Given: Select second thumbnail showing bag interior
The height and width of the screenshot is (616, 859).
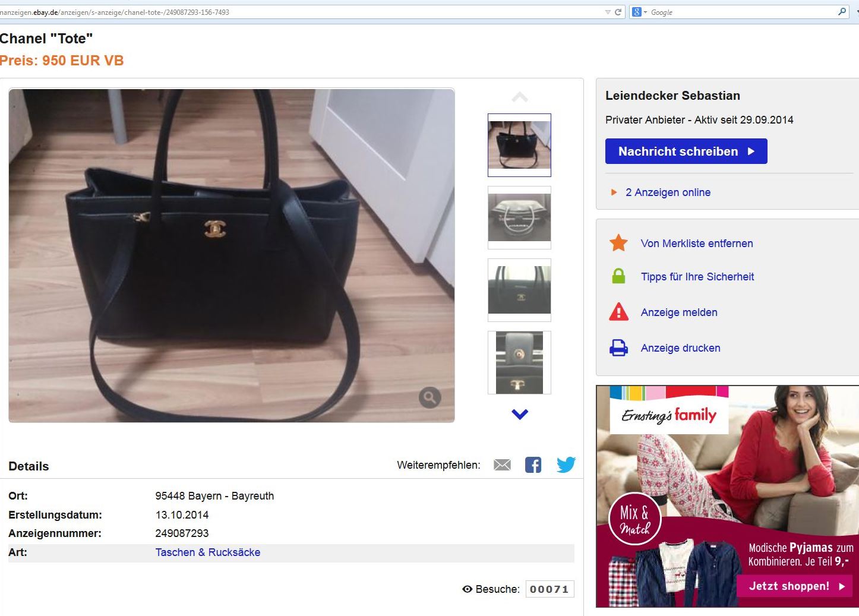Looking at the screenshot, I should [519, 217].
